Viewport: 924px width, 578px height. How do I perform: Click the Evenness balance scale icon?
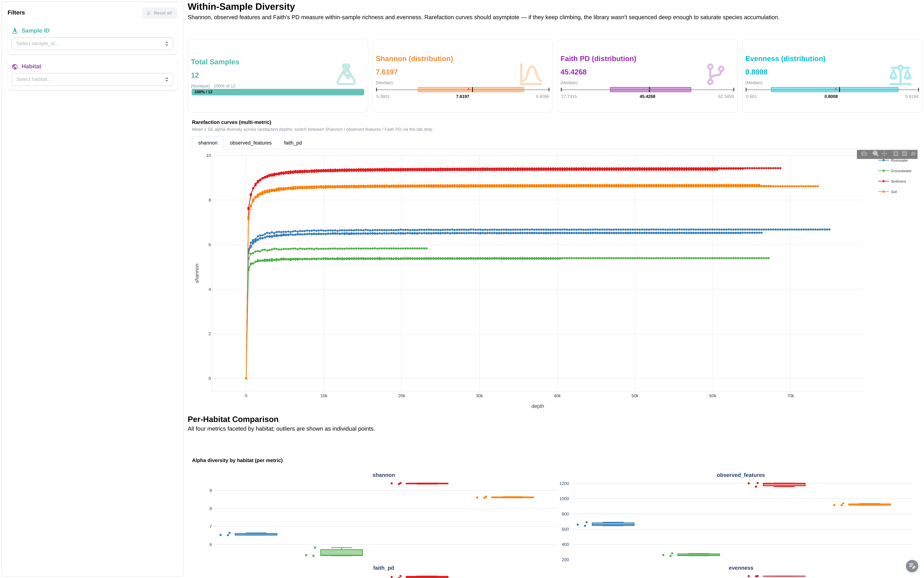click(x=900, y=75)
